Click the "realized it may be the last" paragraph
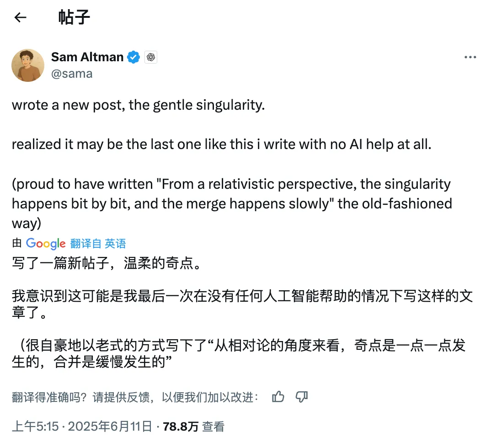Viewport: 491px width, 448px height. tap(222, 144)
